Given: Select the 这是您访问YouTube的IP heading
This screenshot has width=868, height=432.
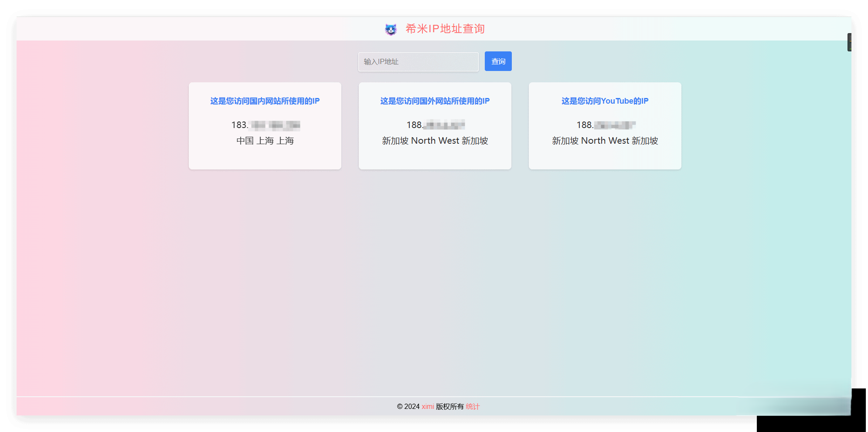Looking at the screenshot, I should (605, 101).
